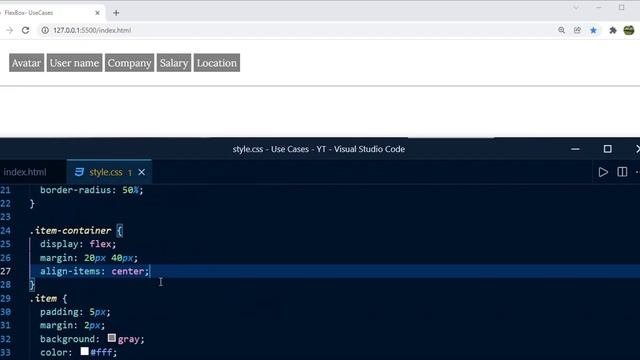Select the FlexBox - UseCases browser tab

pos(51,13)
